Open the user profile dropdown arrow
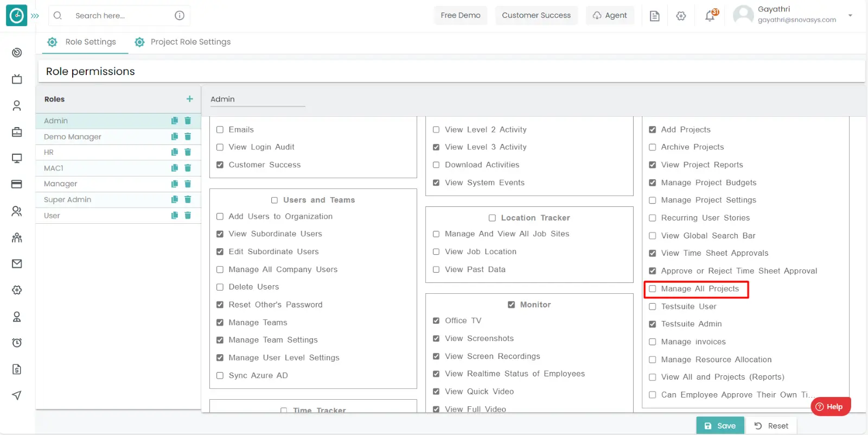868x435 pixels. click(x=850, y=15)
